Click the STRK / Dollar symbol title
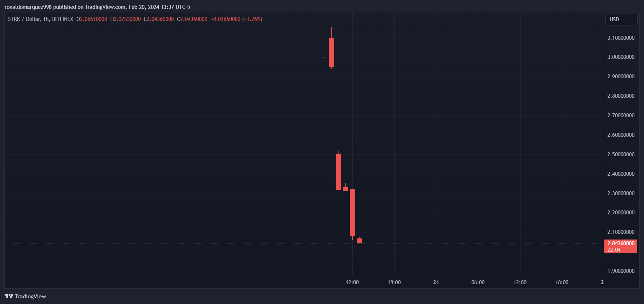The width and height of the screenshot is (644, 304). (24, 19)
